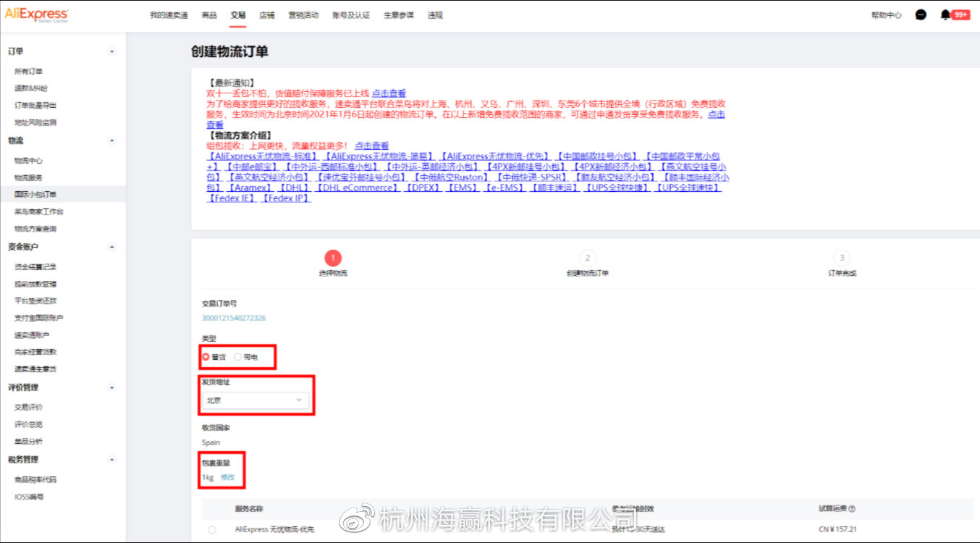The image size is (980, 543).
Task: Open the e-EMS link
Action: pyautogui.click(x=504, y=188)
